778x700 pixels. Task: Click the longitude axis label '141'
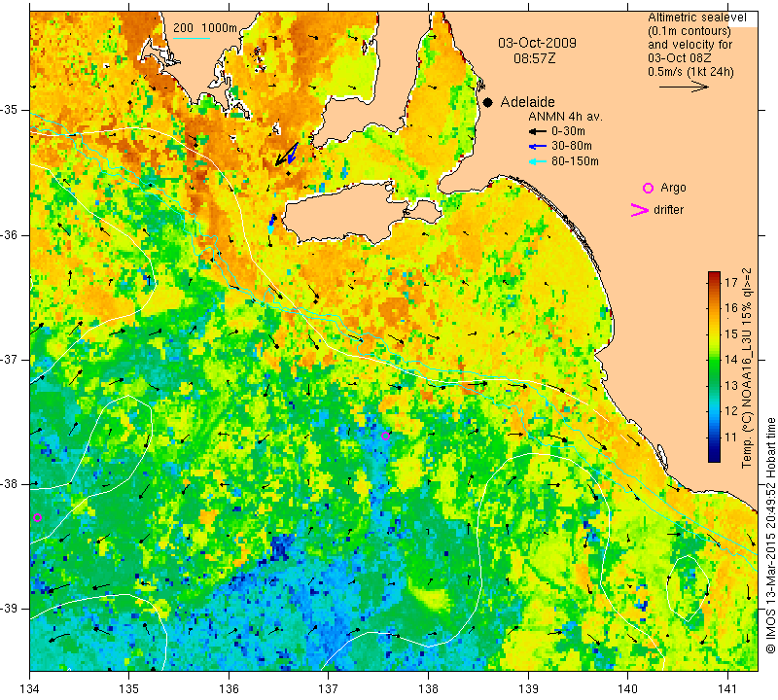tap(727, 689)
